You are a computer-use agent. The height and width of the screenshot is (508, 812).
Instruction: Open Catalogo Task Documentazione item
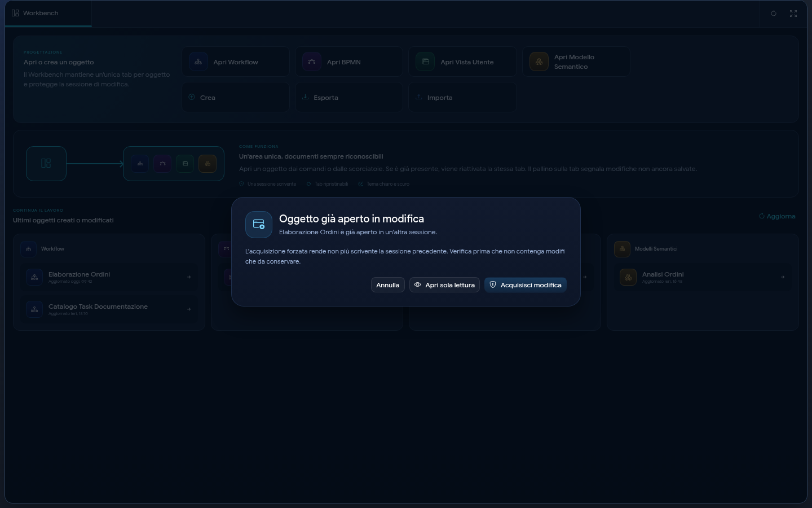pos(109,309)
